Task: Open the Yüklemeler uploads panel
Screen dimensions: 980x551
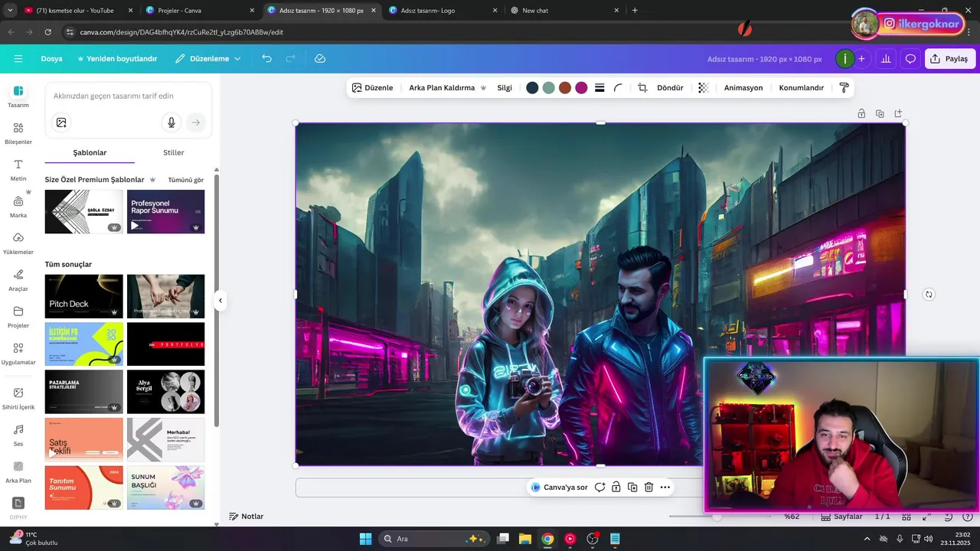Action: point(18,243)
